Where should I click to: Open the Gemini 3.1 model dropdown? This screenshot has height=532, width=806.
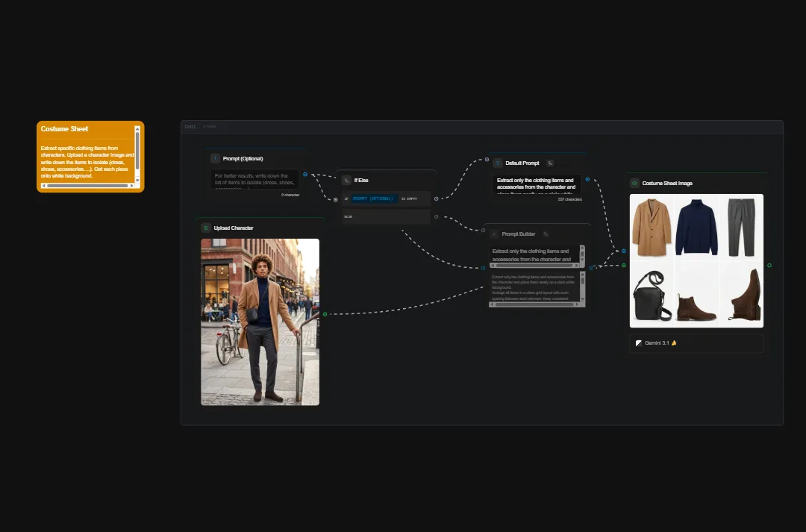(x=655, y=343)
